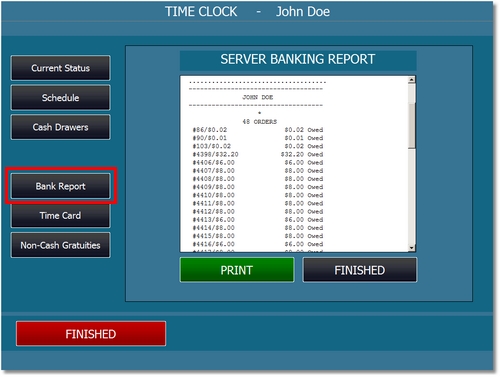This screenshot has width=500, height=377.
Task: Click the report row #4407/$8.00
Action: (258, 171)
